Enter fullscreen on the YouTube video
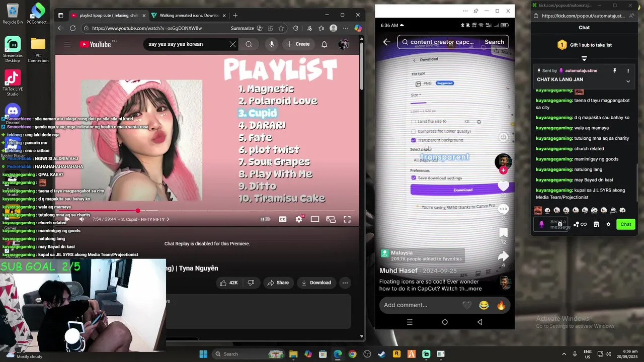The width and height of the screenshot is (644, 362). coord(347,219)
